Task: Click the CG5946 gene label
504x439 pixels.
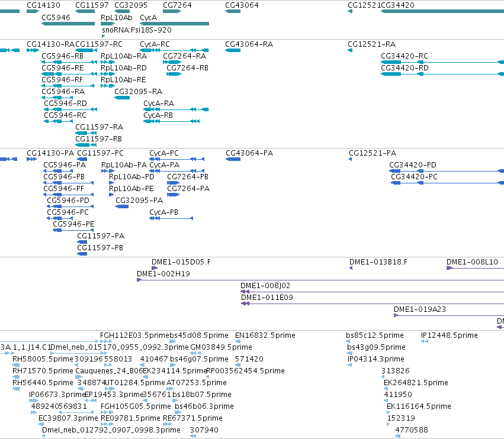Action: pyautogui.click(x=56, y=17)
